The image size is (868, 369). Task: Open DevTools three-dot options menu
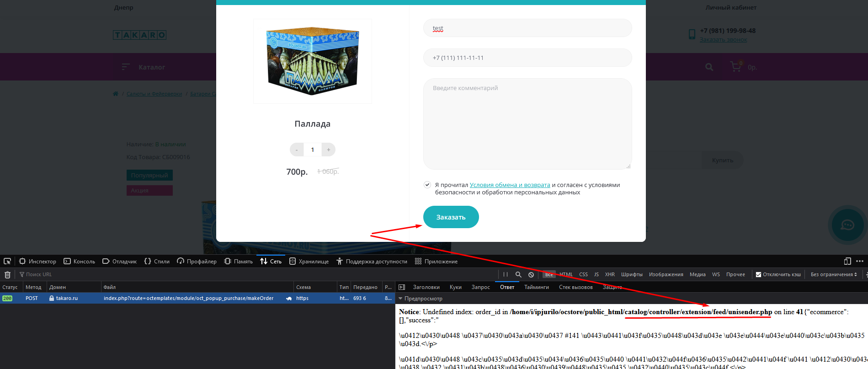(860, 262)
